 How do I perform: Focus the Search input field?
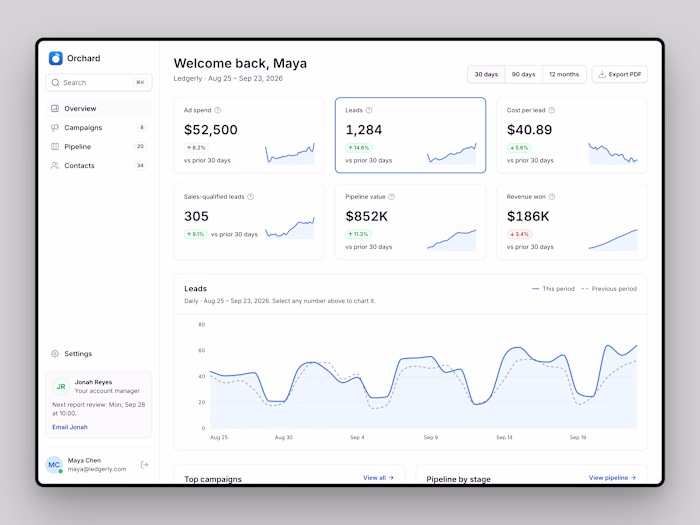click(x=99, y=83)
